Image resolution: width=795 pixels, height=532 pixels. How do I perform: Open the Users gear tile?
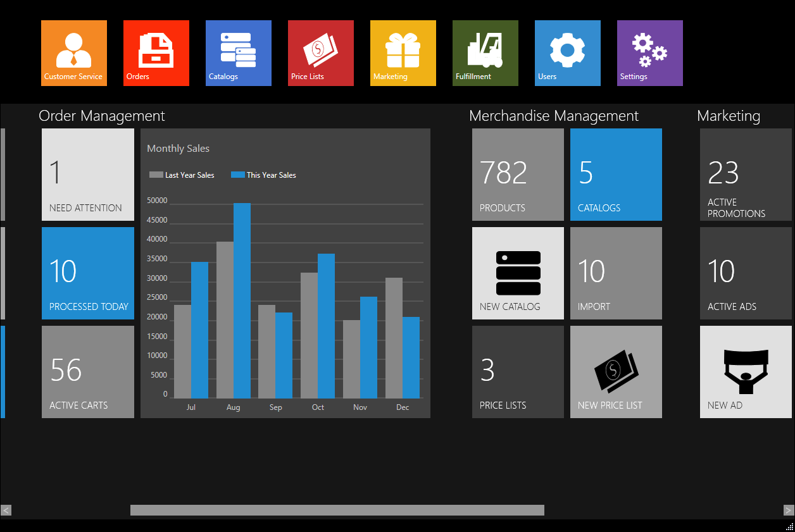(x=568, y=53)
